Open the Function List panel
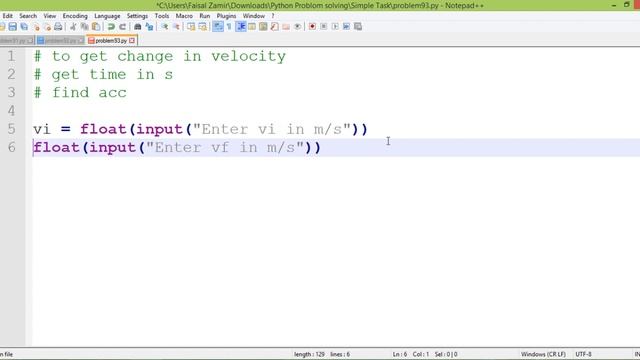The width and height of the screenshot is (640, 360). 275,27
